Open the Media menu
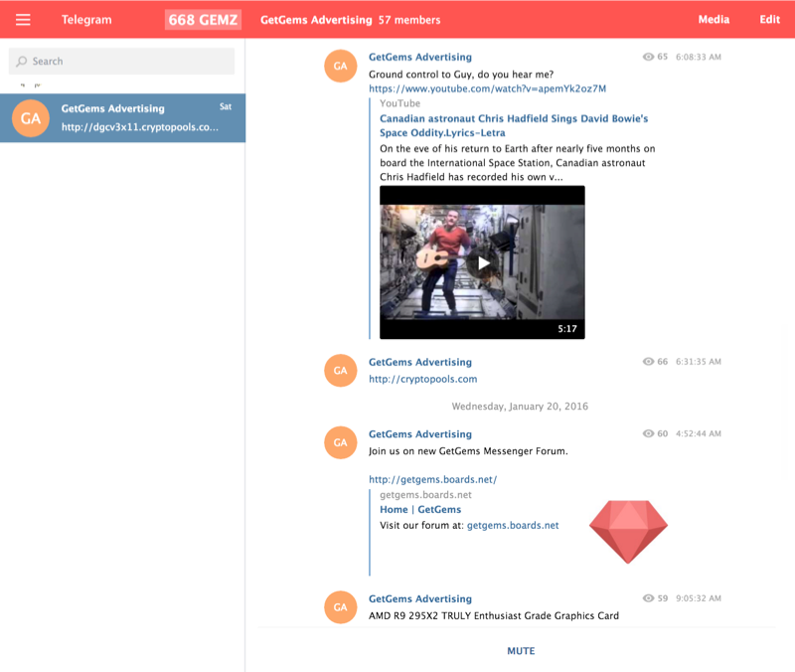The height and width of the screenshot is (672, 795). click(714, 19)
